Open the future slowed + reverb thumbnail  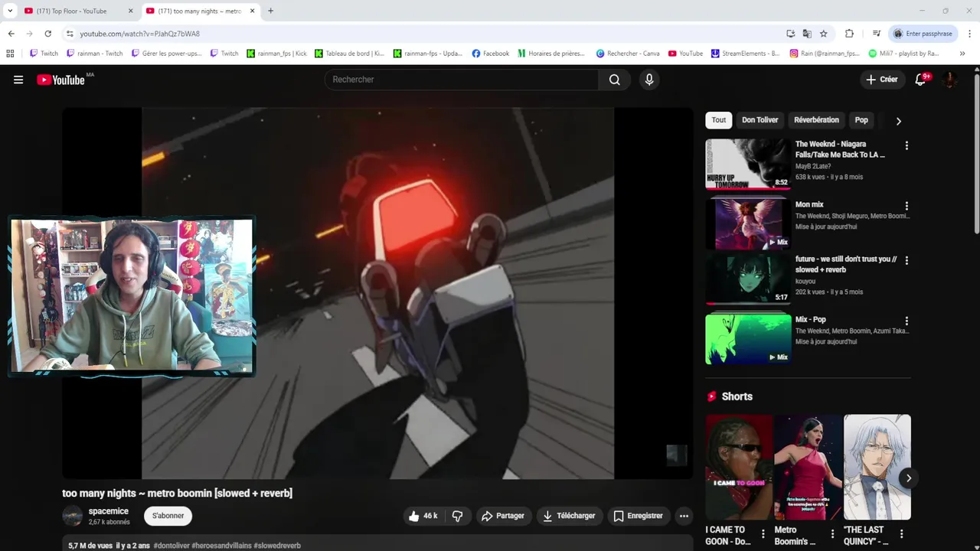748,279
